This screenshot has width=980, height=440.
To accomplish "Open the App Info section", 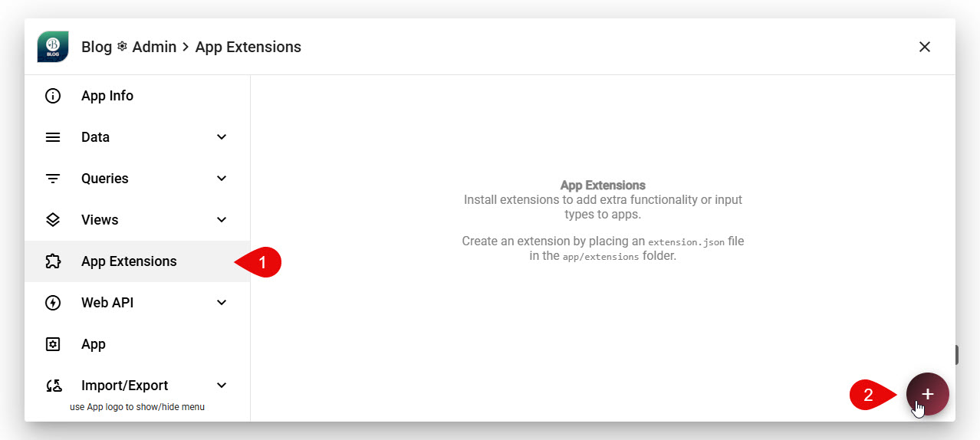I will [x=107, y=96].
